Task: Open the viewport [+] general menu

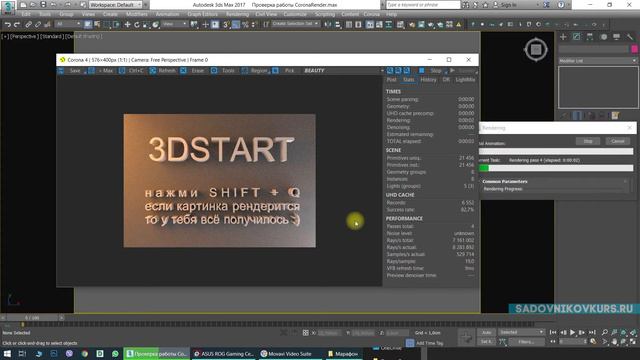Action: pyautogui.click(x=4, y=36)
